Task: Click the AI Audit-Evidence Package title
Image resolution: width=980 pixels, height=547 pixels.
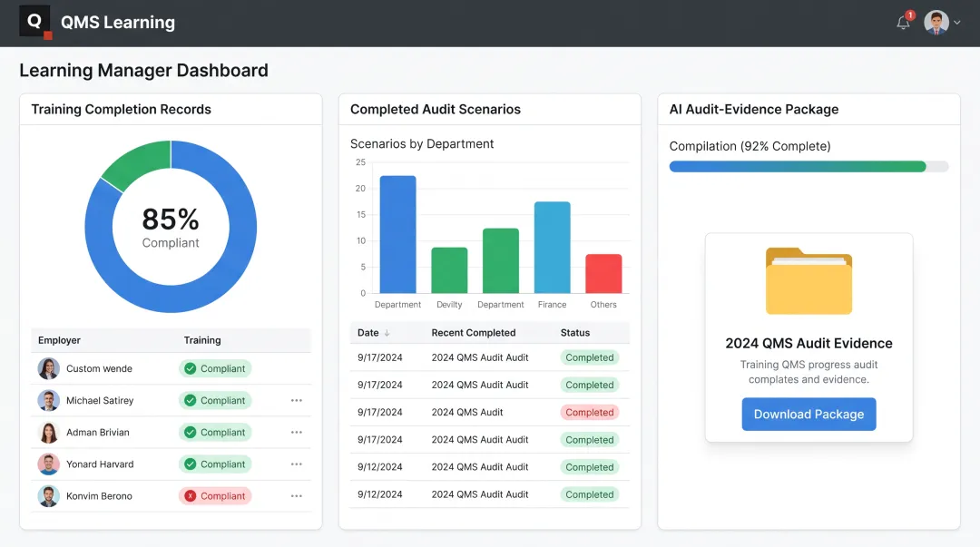Action: pyautogui.click(x=754, y=110)
